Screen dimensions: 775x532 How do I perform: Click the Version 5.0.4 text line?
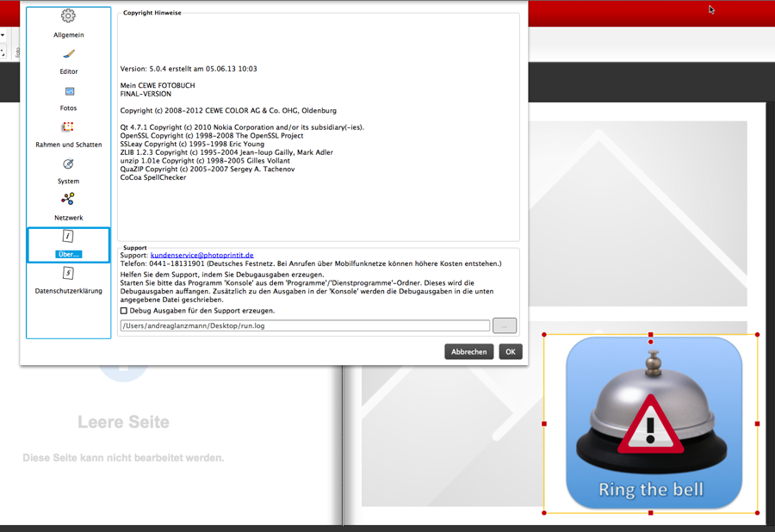[x=189, y=69]
